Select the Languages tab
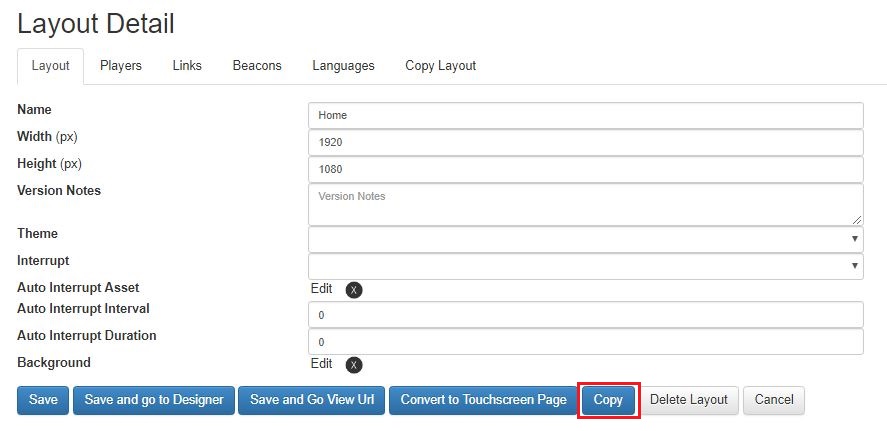Image resolution: width=887 pixels, height=431 pixels. coord(343,66)
